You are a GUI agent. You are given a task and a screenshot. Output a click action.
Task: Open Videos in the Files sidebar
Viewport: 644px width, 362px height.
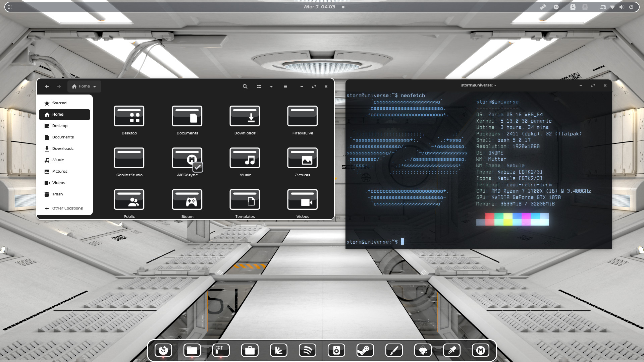tap(64, 183)
